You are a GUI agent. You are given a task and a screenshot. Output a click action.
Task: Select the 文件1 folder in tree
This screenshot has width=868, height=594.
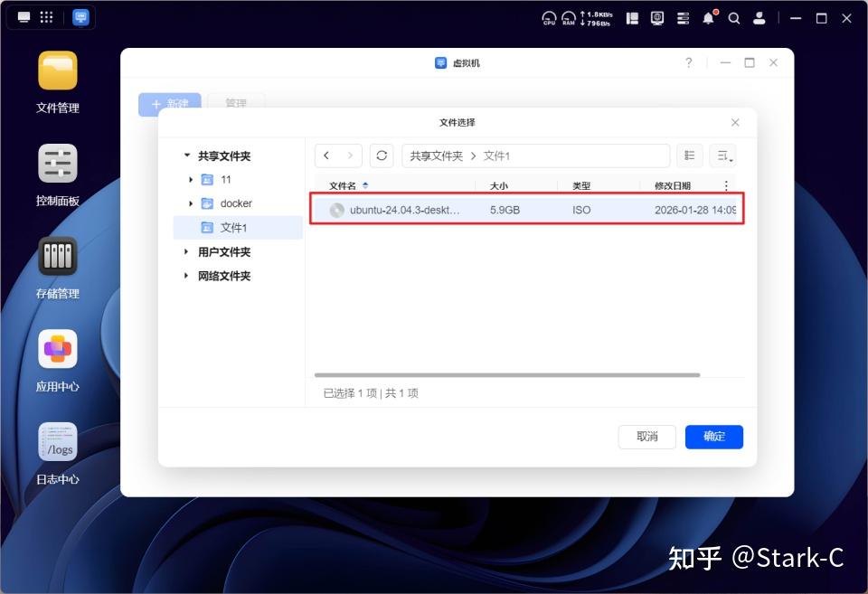pyautogui.click(x=238, y=228)
